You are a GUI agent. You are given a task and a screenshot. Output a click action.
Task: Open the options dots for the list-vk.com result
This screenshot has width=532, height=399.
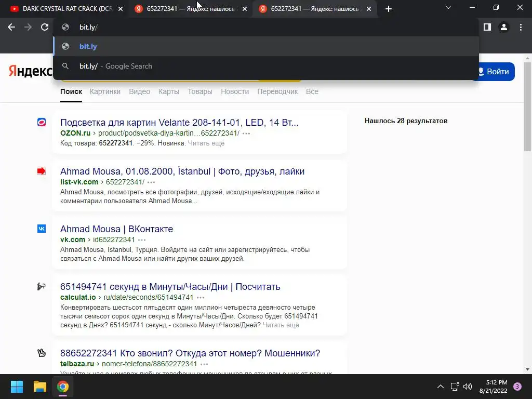pyautogui.click(x=151, y=182)
